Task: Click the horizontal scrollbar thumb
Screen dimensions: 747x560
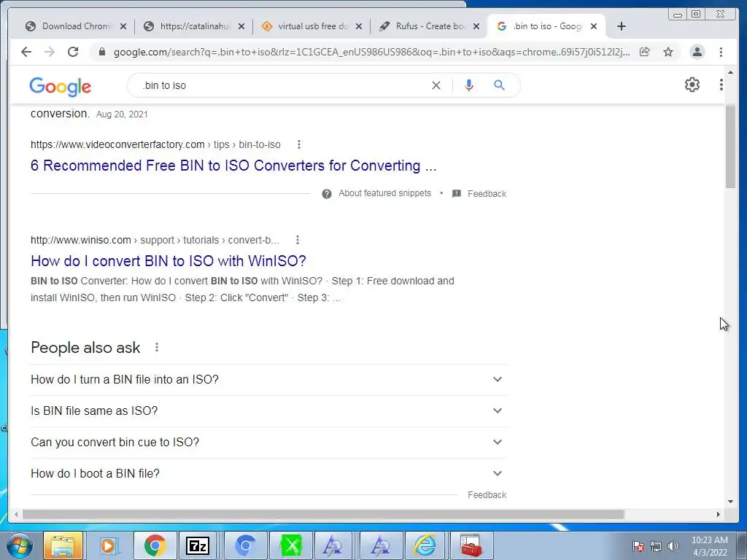Action: click(x=323, y=515)
